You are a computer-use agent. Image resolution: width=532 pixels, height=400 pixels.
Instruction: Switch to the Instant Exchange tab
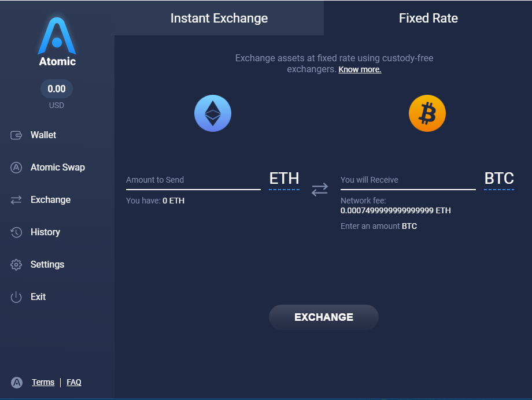[x=219, y=18]
